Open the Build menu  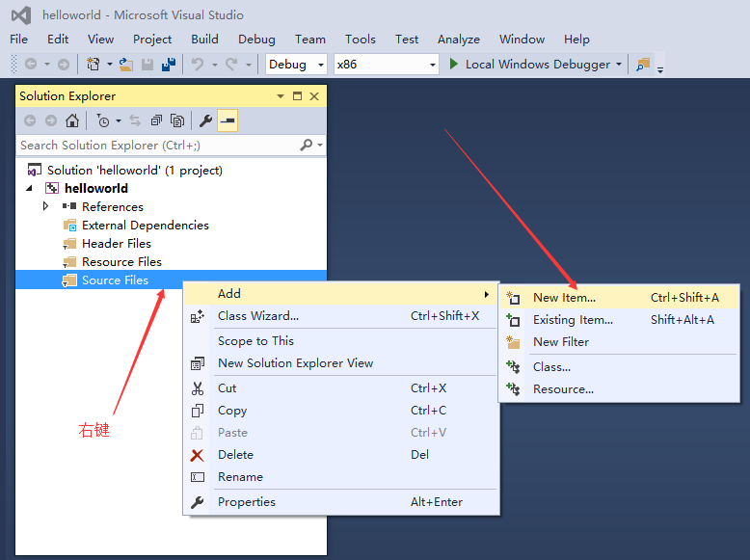click(x=204, y=40)
